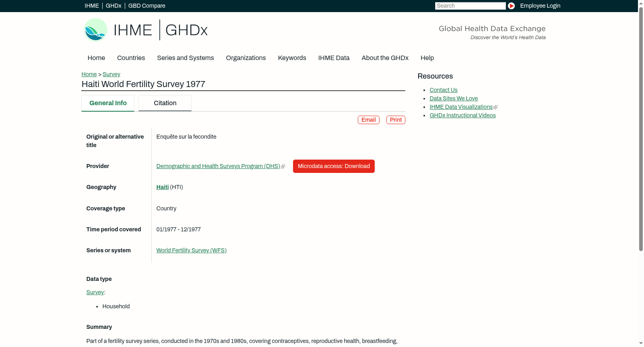
Task: Switch to the Citation tab
Action: pos(165,103)
